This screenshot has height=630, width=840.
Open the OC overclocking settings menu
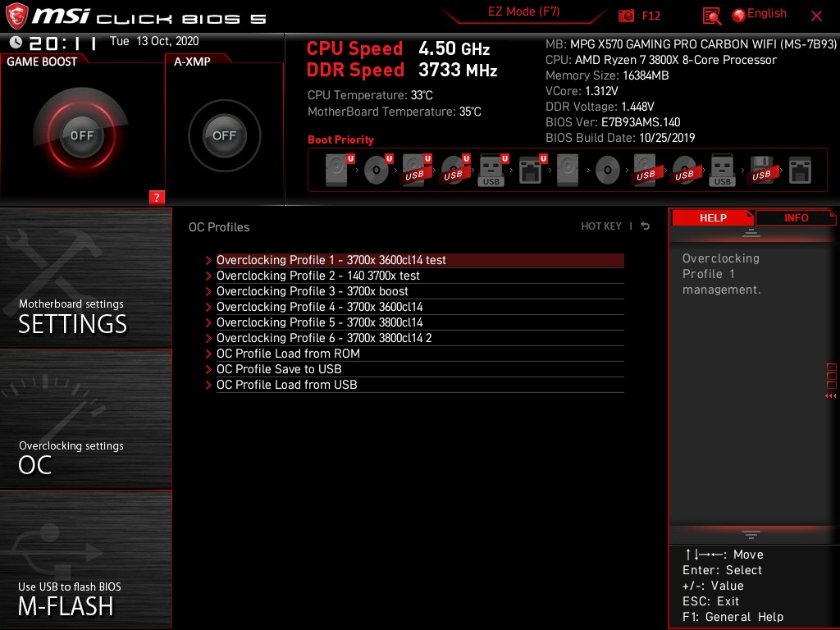pyautogui.click(x=85, y=419)
